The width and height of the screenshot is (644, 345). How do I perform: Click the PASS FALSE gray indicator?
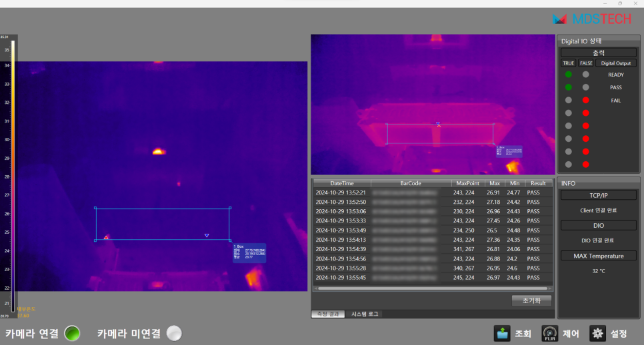pyautogui.click(x=586, y=87)
